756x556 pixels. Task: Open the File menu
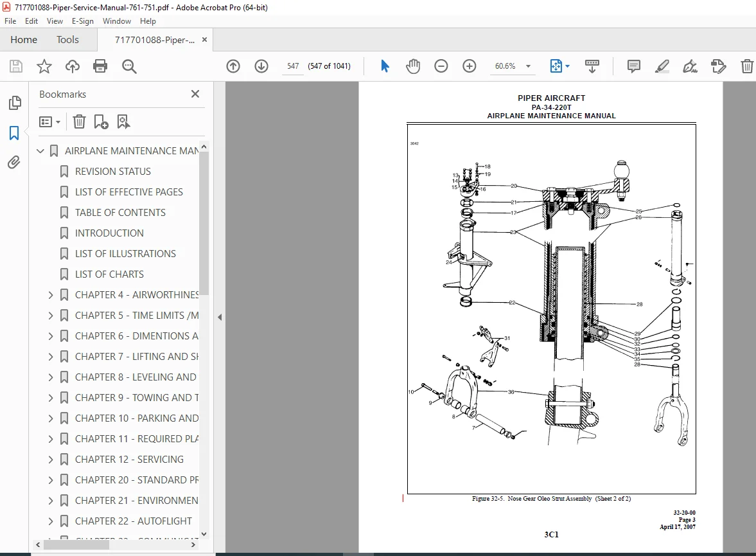click(x=10, y=21)
